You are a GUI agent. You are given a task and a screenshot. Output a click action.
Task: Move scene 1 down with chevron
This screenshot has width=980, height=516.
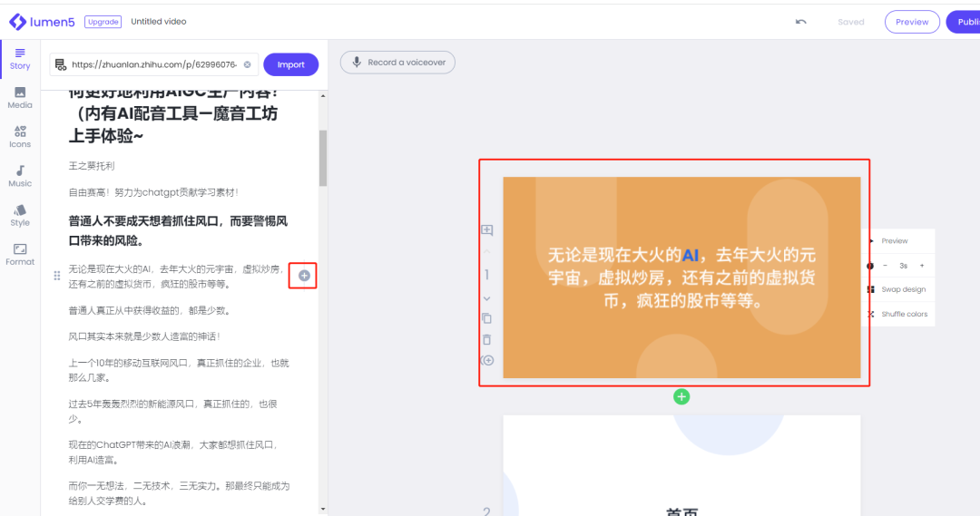pyautogui.click(x=487, y=298)
